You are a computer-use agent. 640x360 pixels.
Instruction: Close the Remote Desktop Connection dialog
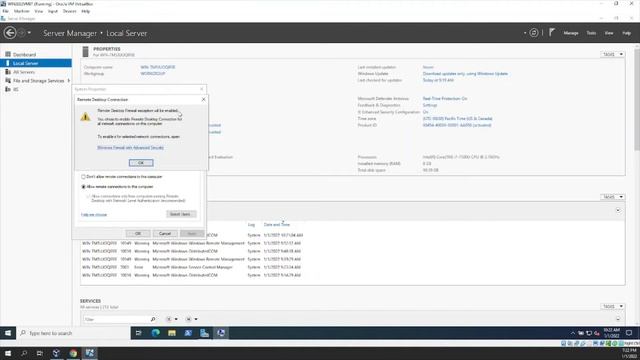click(x=203, y=99)
